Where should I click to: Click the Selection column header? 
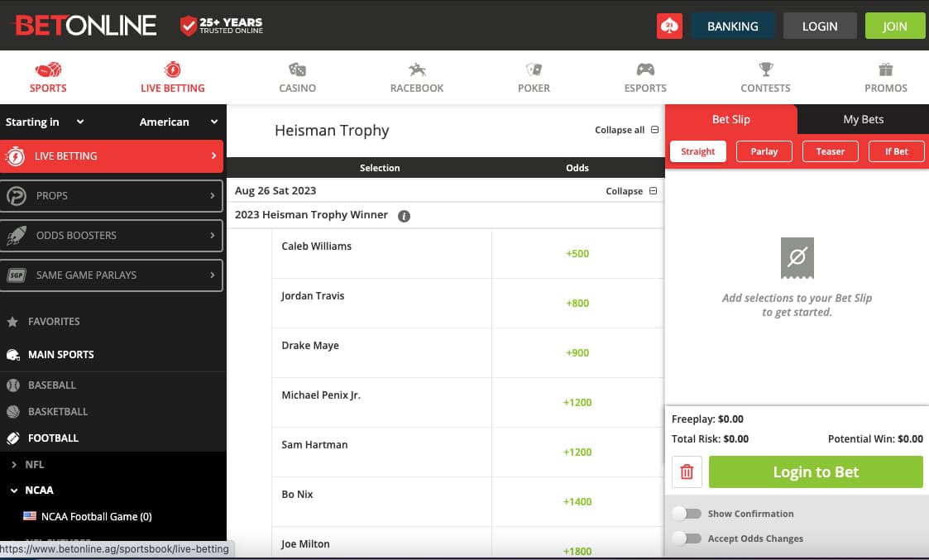tap(380, 168)
